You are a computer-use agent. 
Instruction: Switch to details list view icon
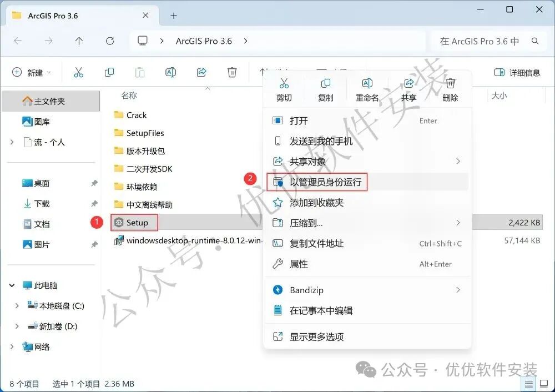click(528, 384)
